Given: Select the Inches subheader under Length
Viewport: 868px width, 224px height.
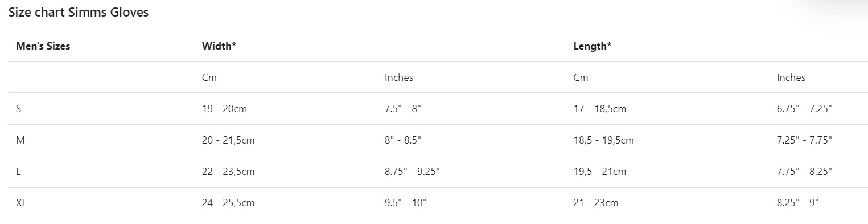Looking at the screenshot, I should tap(791, 78).
